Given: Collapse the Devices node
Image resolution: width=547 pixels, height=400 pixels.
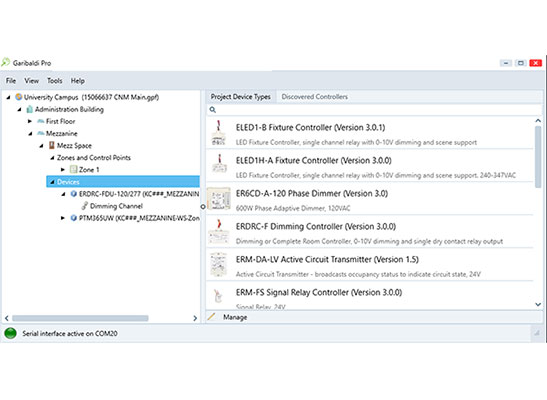Looking at the screenshot, I should 52,182.
